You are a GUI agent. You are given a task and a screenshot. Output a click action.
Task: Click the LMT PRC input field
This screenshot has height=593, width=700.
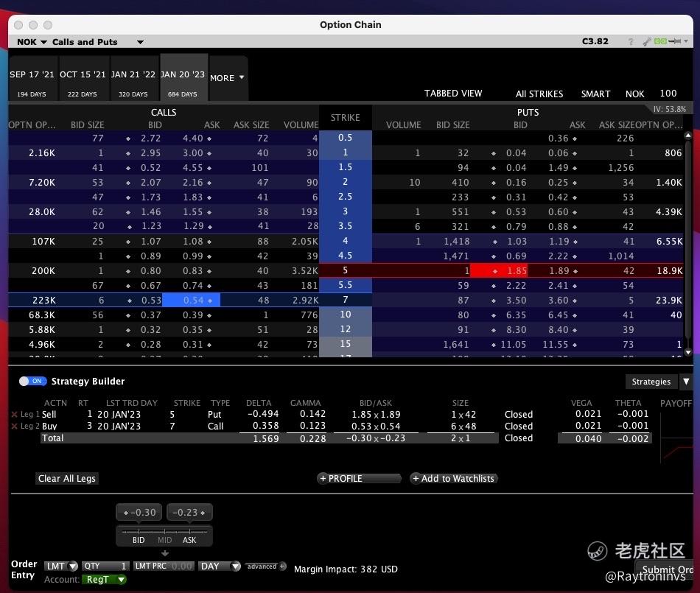tap(164, 566)
